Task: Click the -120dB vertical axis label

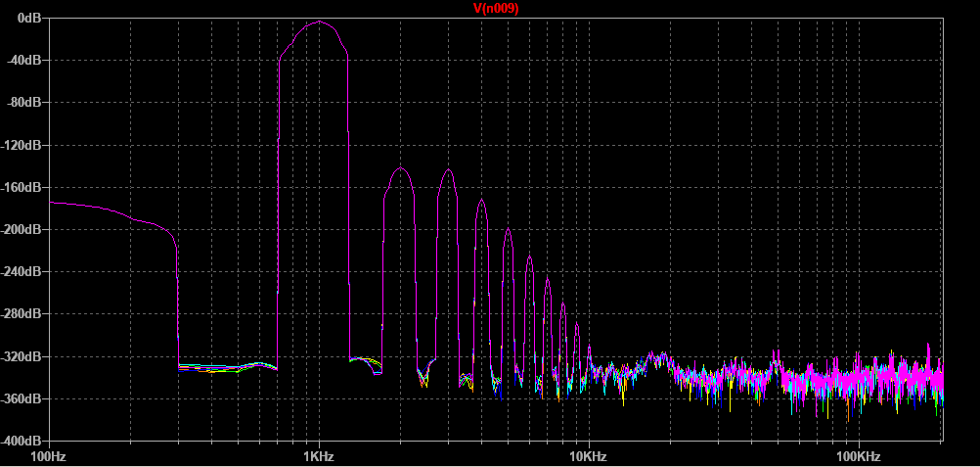Action: point(22,145)
